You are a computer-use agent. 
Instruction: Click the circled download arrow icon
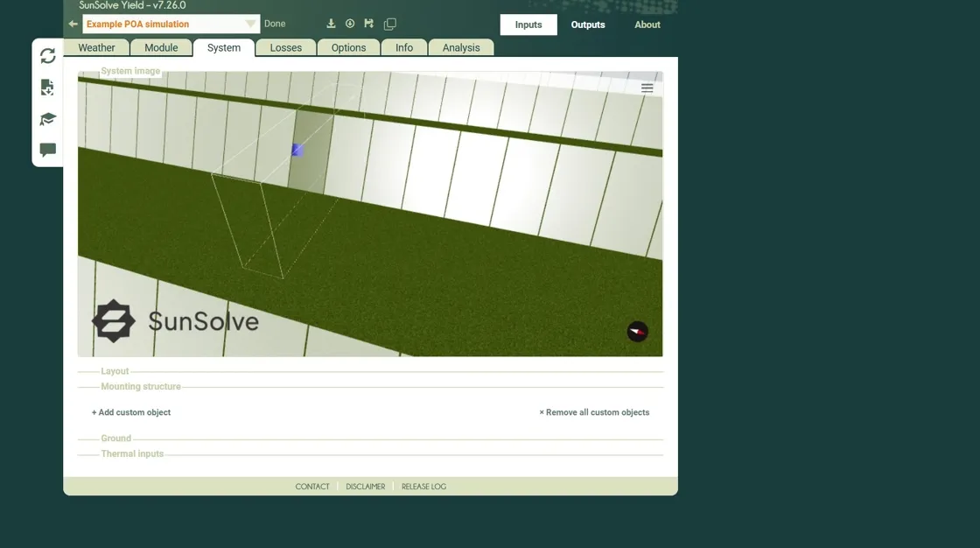[x=350, y=24]
